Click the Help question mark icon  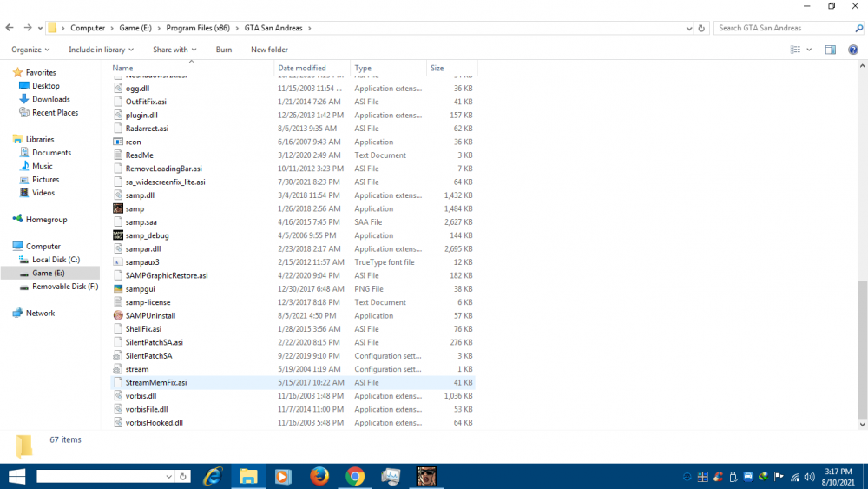[x=853, y=50]
